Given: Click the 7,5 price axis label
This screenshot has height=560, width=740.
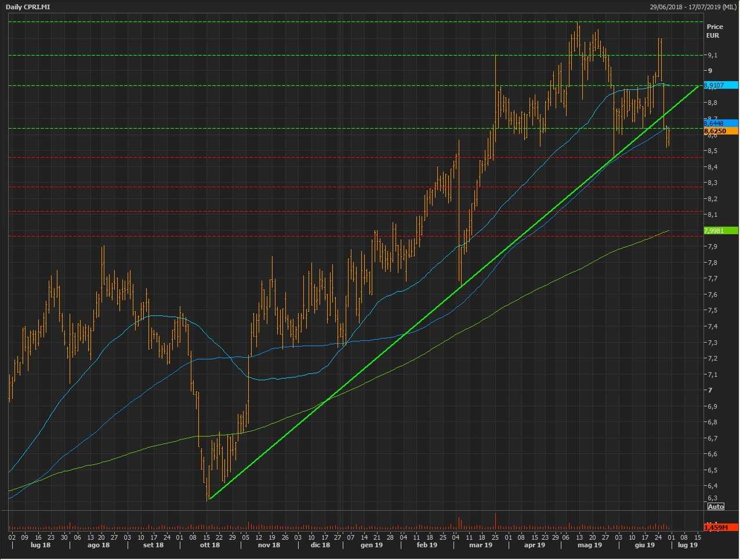Looking at the screenshot, I should 712,310.
